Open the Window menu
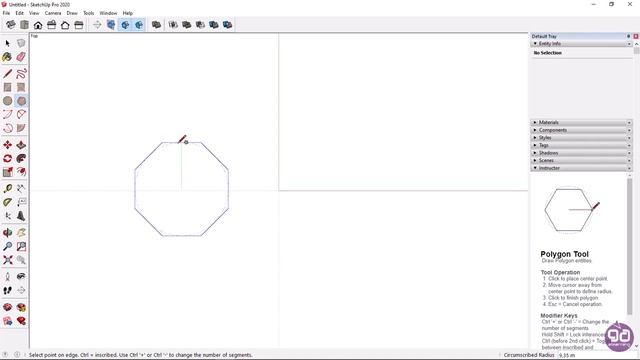This screenshot has height=360, width=640. coord(108,13)
